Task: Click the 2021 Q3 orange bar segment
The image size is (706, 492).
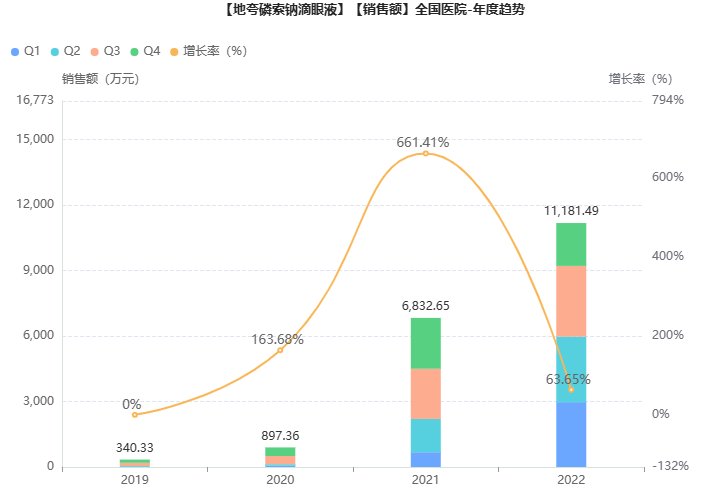Action: (426, 394)
